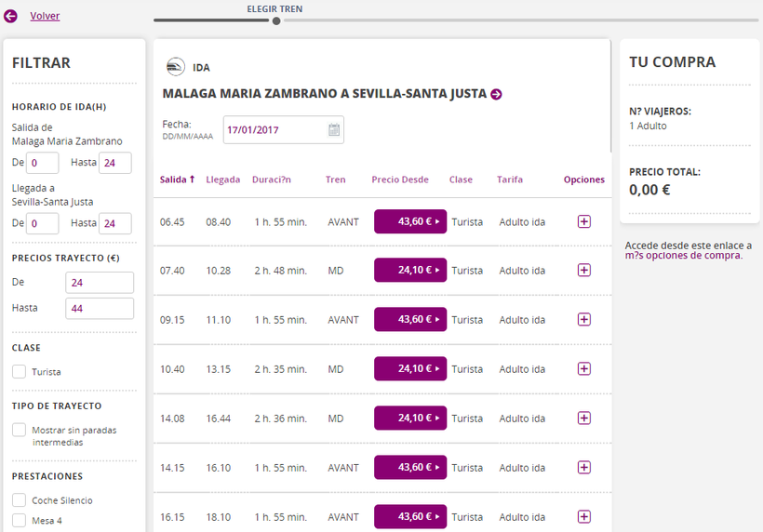Sort by Salida column header
Screen dimensions: 763x532
coord(177,180)
